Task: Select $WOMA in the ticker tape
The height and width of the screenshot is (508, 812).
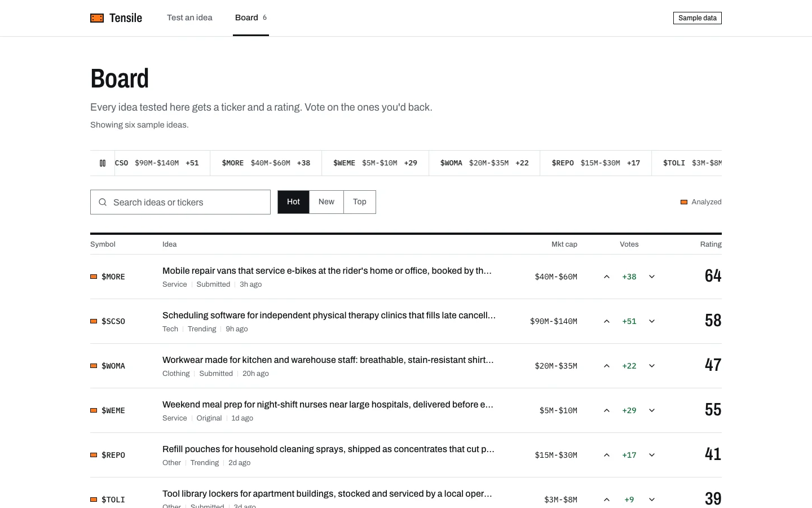Action: click(x=484, y=163)
